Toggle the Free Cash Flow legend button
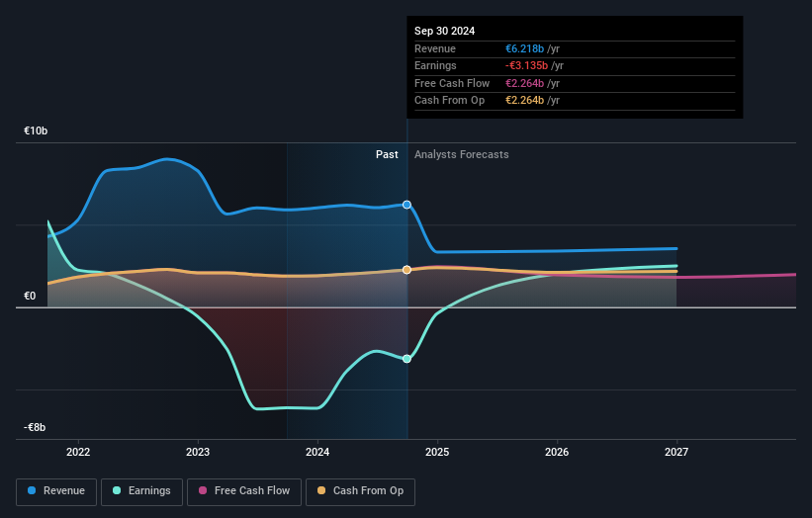Screen dimensions: 812x518 tap(244, 491)
